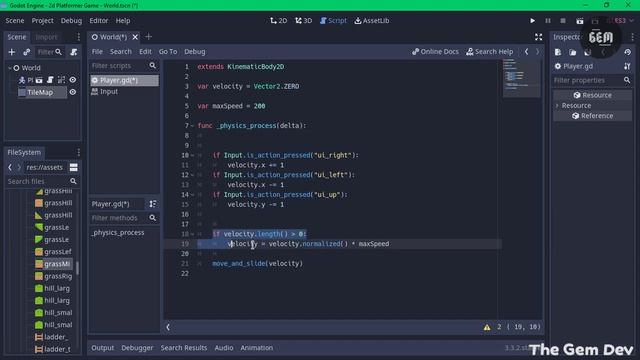The image size is (640, 360).
Task: Switch to the Import tab
Action: point(46,37)
